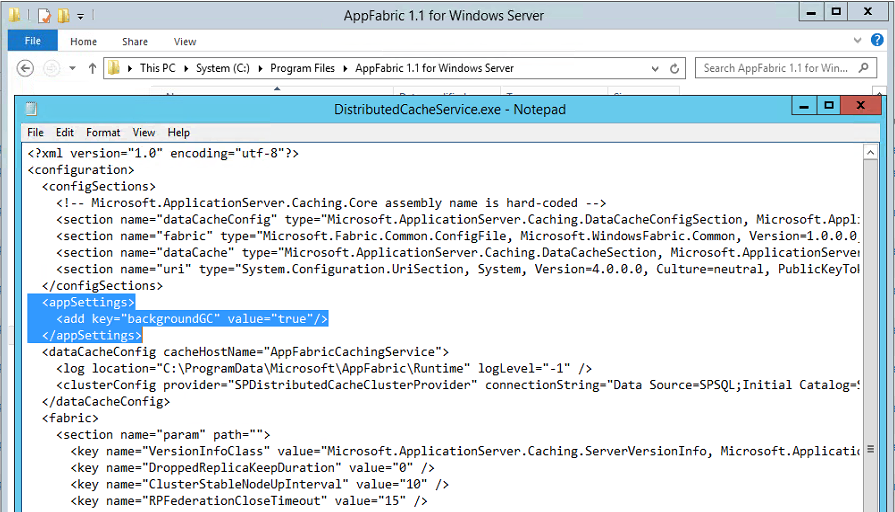Open the Explorer Home ribbon tab

[83, 42]
